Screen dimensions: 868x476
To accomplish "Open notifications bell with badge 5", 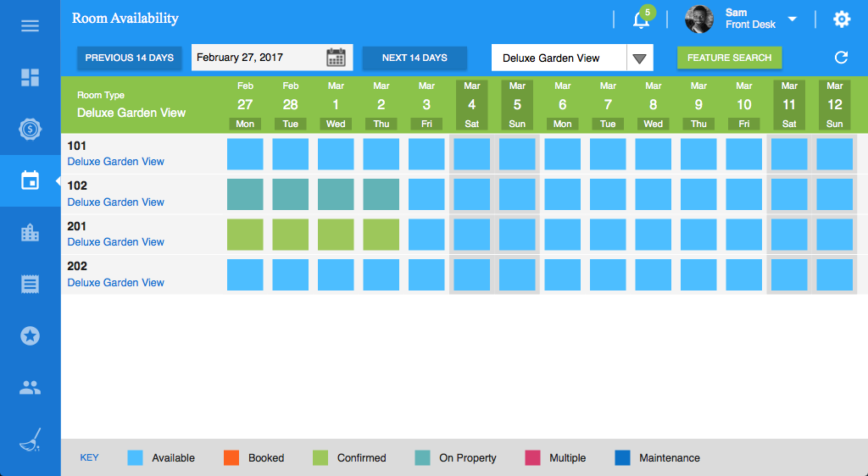I will click(x=642, y=19).
